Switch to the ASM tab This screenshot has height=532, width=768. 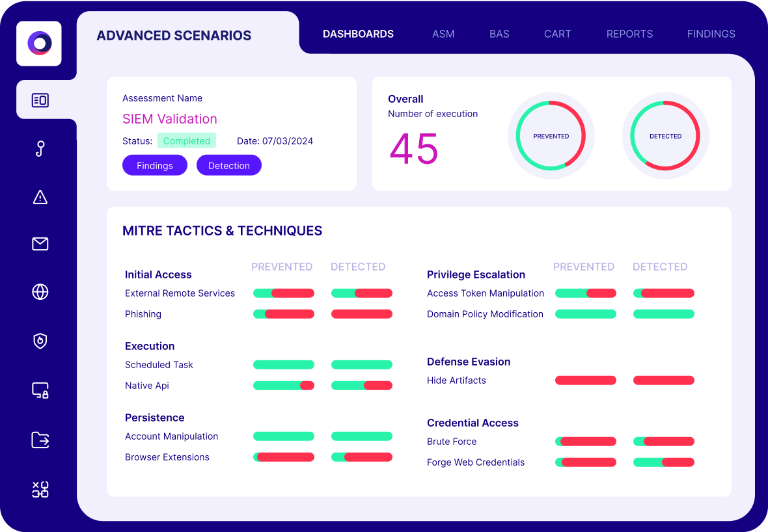443,34
